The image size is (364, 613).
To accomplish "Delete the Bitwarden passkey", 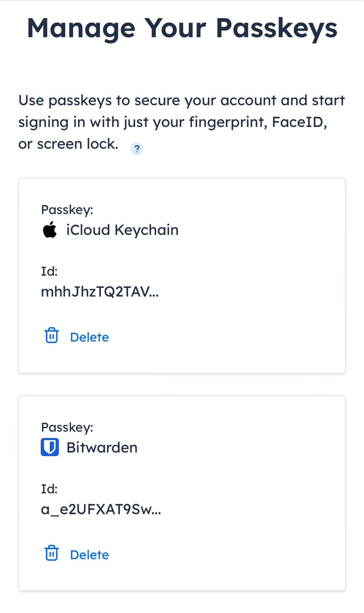I will click(x=89, y=555).
